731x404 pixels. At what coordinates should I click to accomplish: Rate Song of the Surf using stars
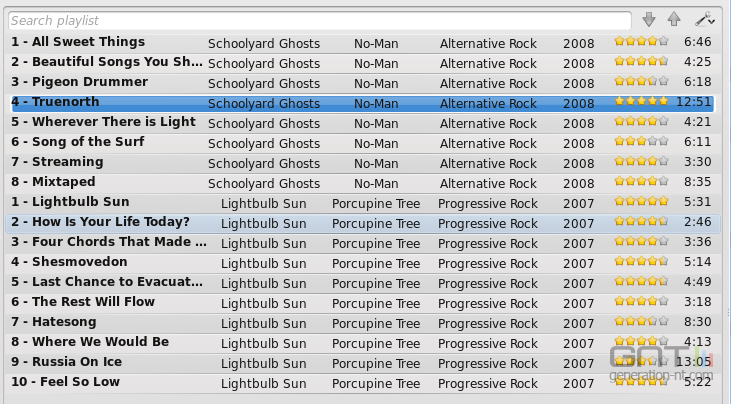(x=641, y=142)
